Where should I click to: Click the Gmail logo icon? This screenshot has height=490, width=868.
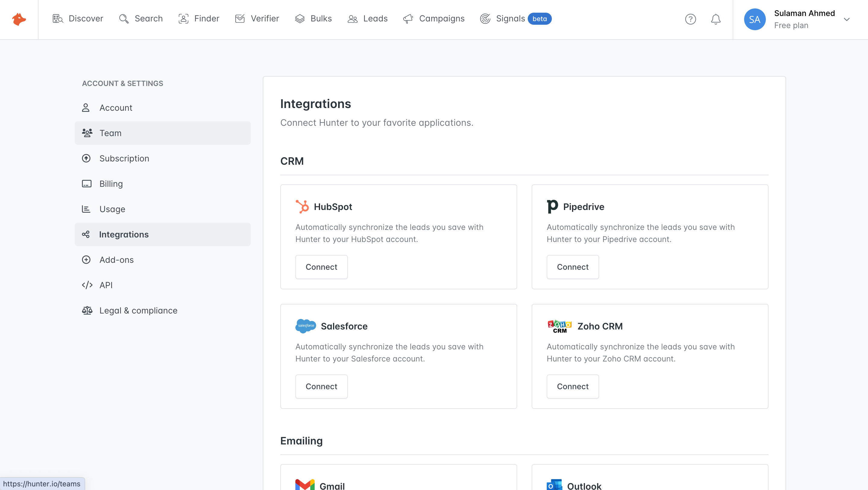(305, 485)
